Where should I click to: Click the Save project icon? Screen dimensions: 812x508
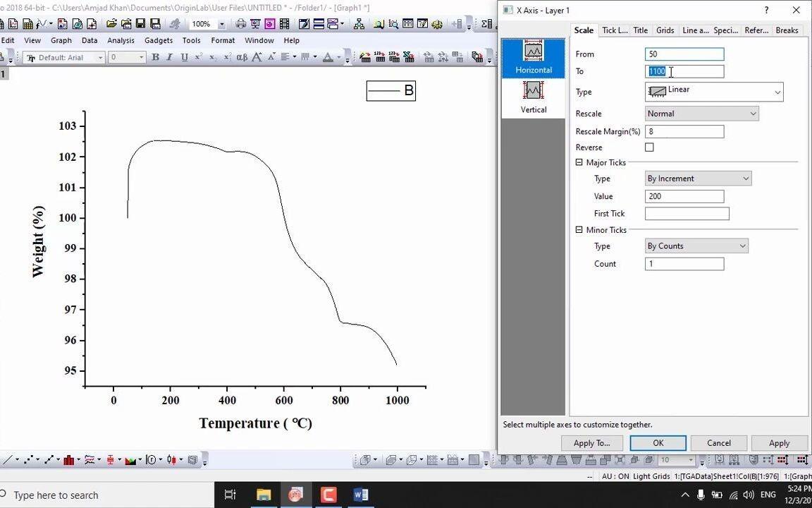click(140, 24)
